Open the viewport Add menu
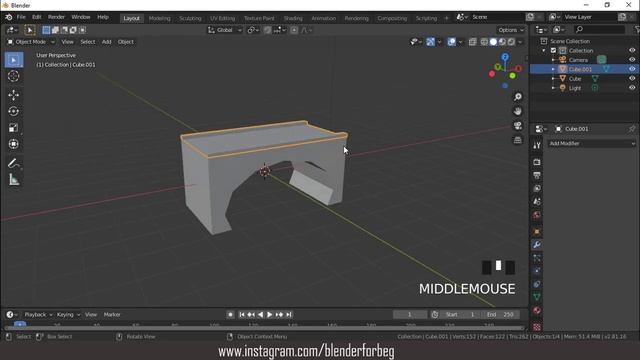This screenshot has width=640, height=360. (107, 42)
